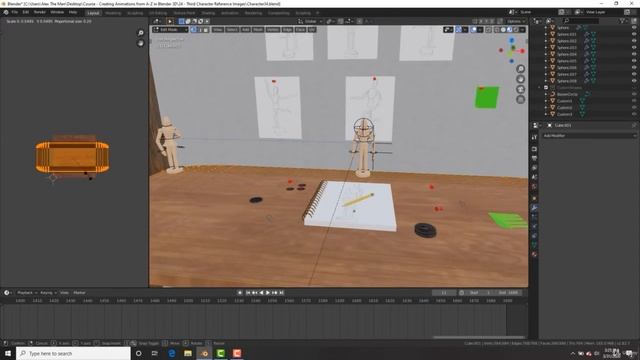Switch perspective/orthographic grid gizmo

pyautogui.click(x=520, y=99)
